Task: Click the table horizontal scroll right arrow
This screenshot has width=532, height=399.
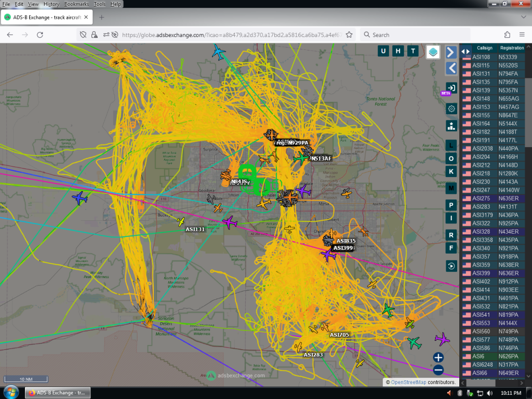Action: tap(522, 383)
